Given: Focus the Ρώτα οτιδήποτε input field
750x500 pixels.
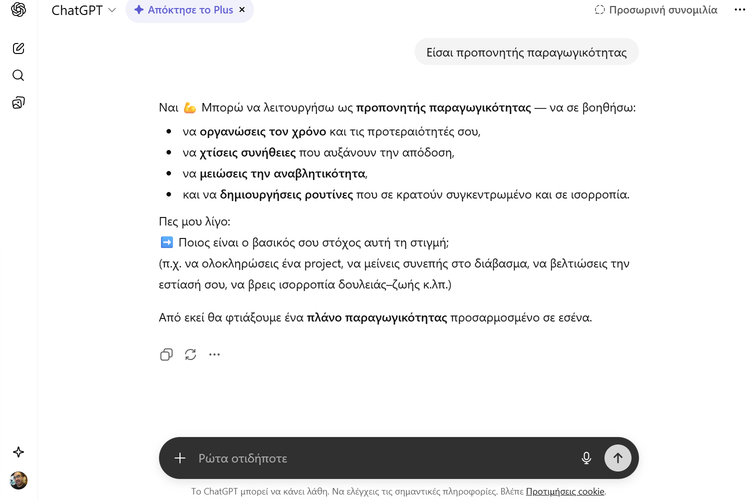Looking at the screenshot, I should [x=380, y=458].
